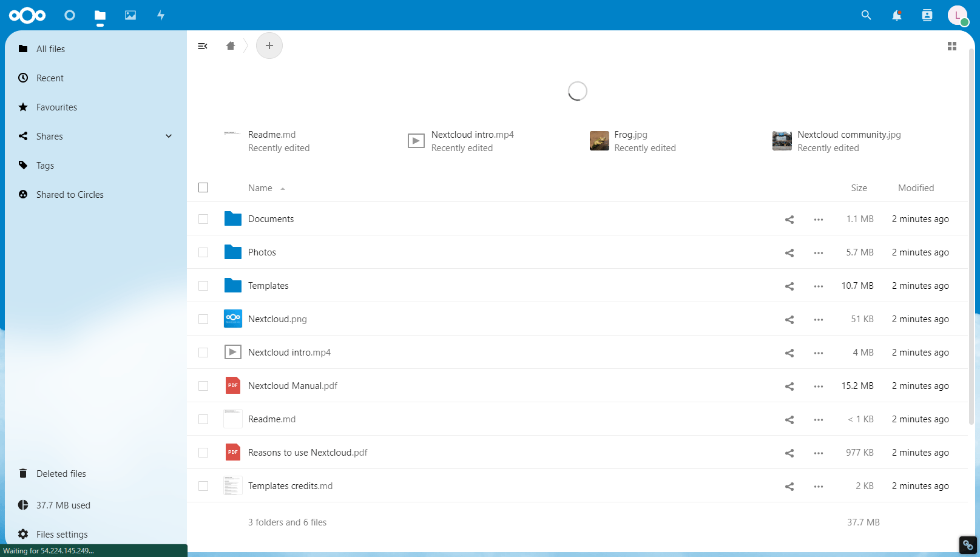Toggle the navigation sidebar icon
980x557 pixels.
point(203,46)
